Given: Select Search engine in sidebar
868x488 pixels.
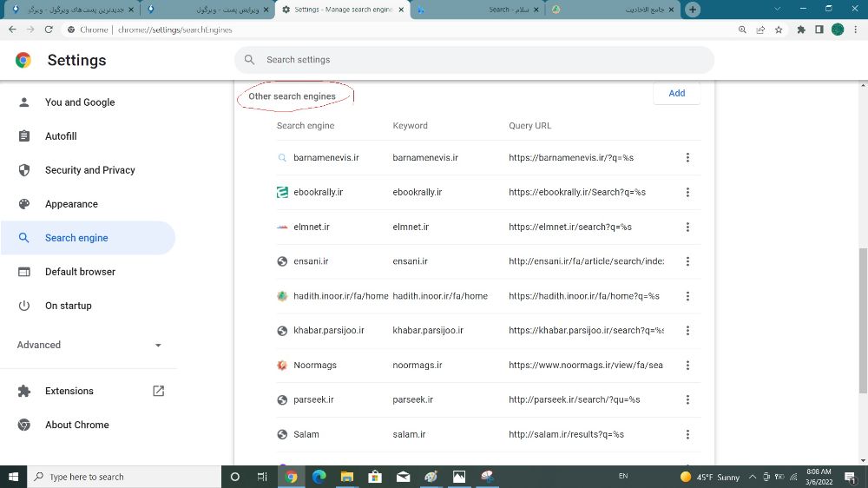Looking at the screenshot, I should pos(88,238).
